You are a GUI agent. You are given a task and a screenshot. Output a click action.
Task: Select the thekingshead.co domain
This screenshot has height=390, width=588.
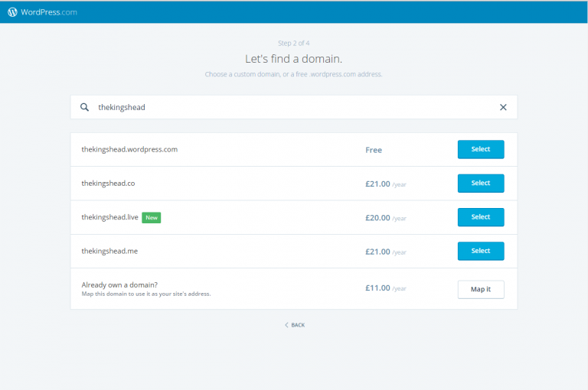pyautogui.click(x=481, y=184)
